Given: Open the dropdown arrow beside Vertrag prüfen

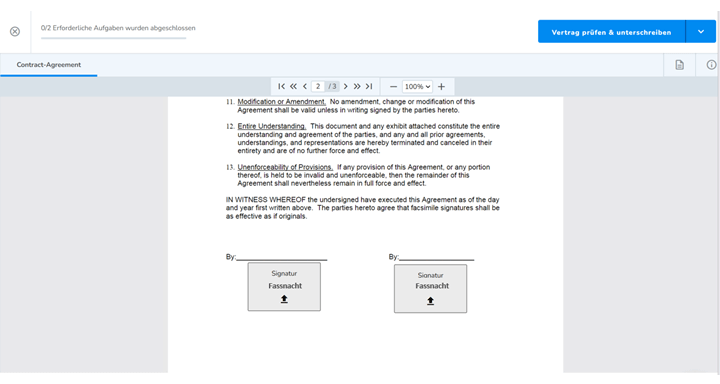Looking at the screenshot, I should point(701,32).
